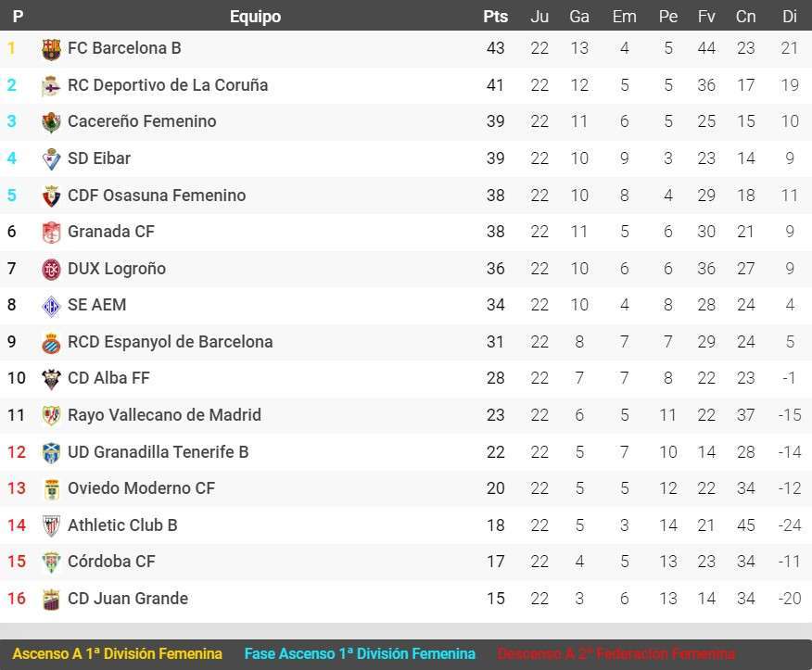Click the Athletic Club B crest

click(x=51, y=525)
